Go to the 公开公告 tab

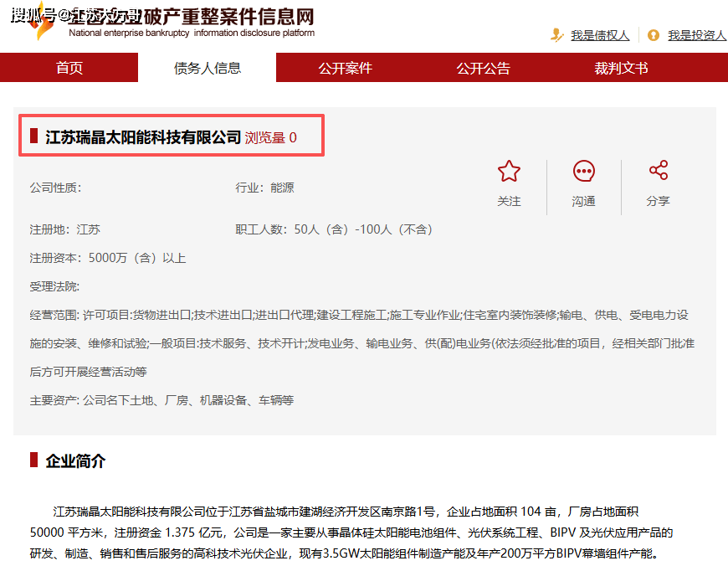pyautogui.click(x=484, y=67)
